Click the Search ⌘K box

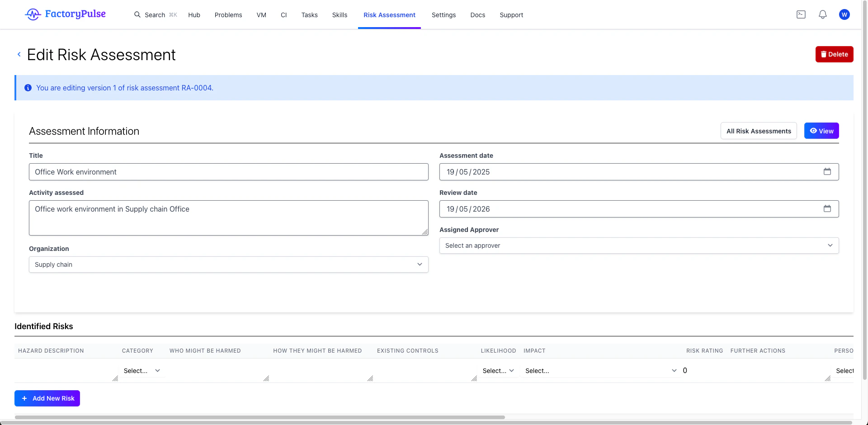tap(156, 15)
